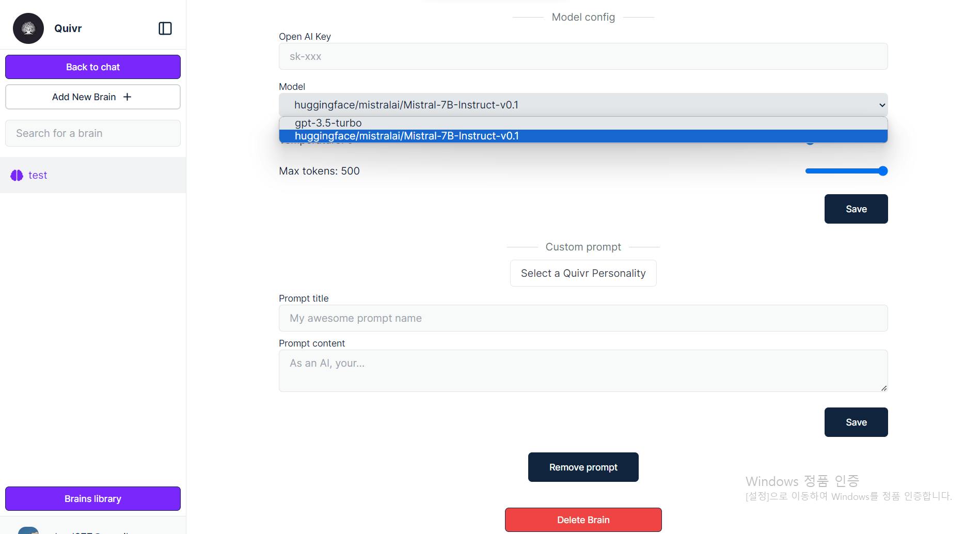Click the red Delete Brain button
The height and width of the screenshot is (534, 980).
[583, 520]
